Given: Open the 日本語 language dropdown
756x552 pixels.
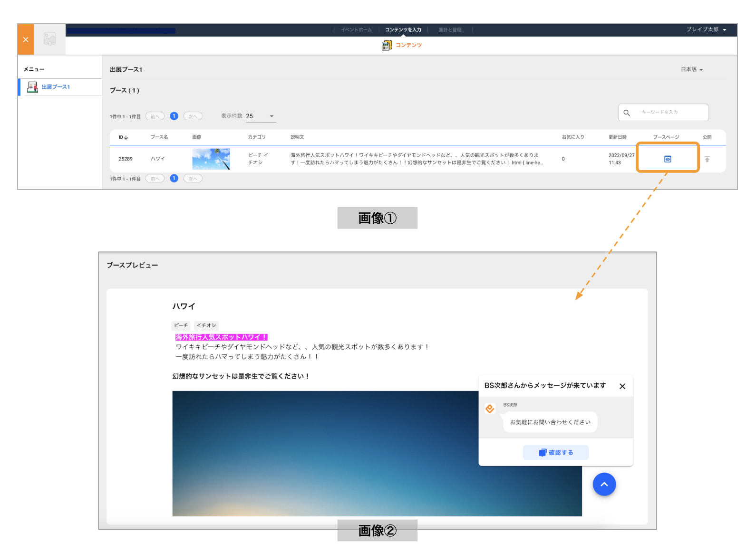Looking at the screenshot, I should [692, 69].
